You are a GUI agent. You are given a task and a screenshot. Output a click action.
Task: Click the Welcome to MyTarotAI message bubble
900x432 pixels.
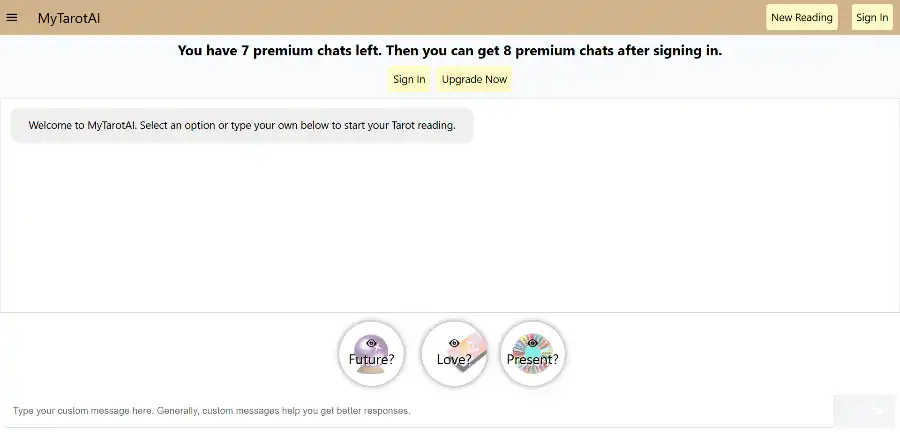(242, 125)
